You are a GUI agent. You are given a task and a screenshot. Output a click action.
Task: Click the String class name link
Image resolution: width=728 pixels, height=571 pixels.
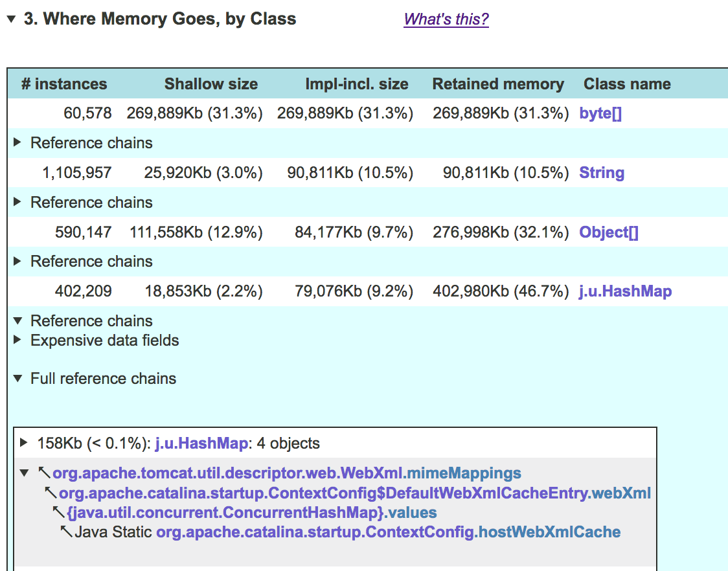pyautogui.click(x=601, y=172)
